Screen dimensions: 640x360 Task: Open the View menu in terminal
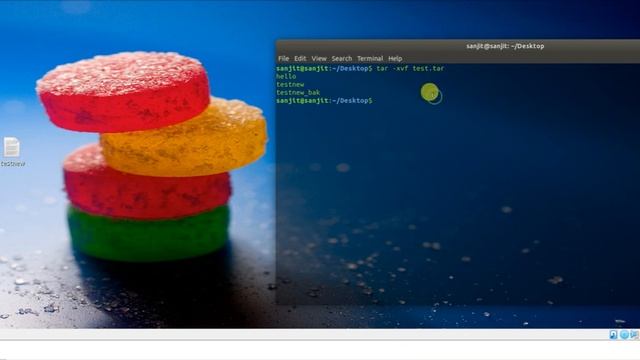319,58
